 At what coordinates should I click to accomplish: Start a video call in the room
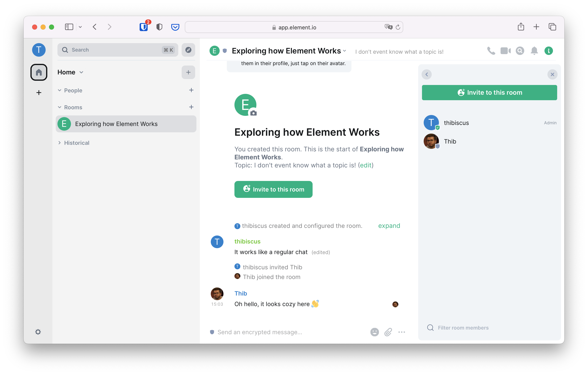pos(505,51)
